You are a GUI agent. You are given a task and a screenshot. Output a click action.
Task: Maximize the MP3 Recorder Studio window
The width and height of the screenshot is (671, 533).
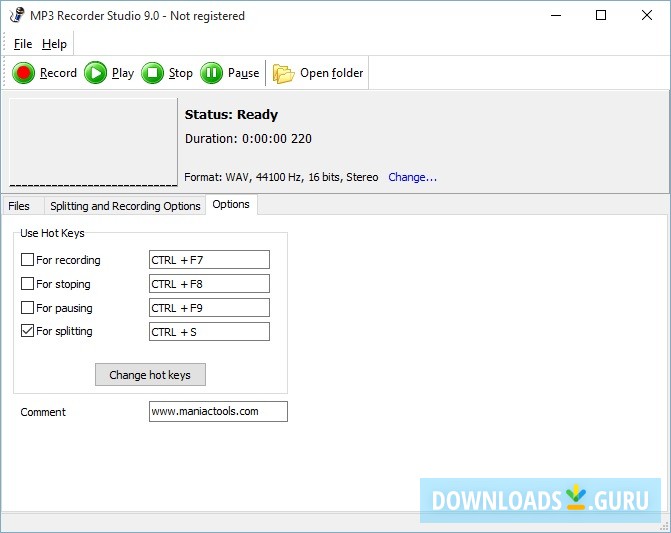click(x=601, y=15)
